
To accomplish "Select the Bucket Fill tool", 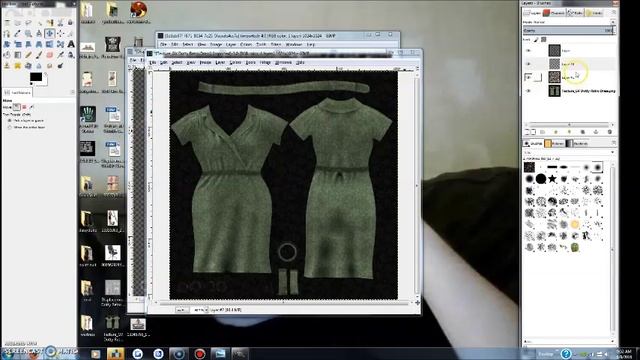I will (7, 55).
